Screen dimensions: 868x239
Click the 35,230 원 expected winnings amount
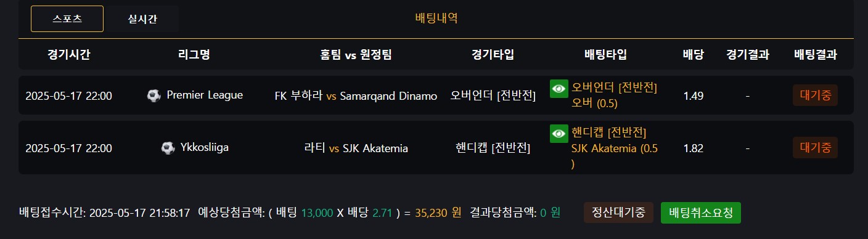click(438, 213)
